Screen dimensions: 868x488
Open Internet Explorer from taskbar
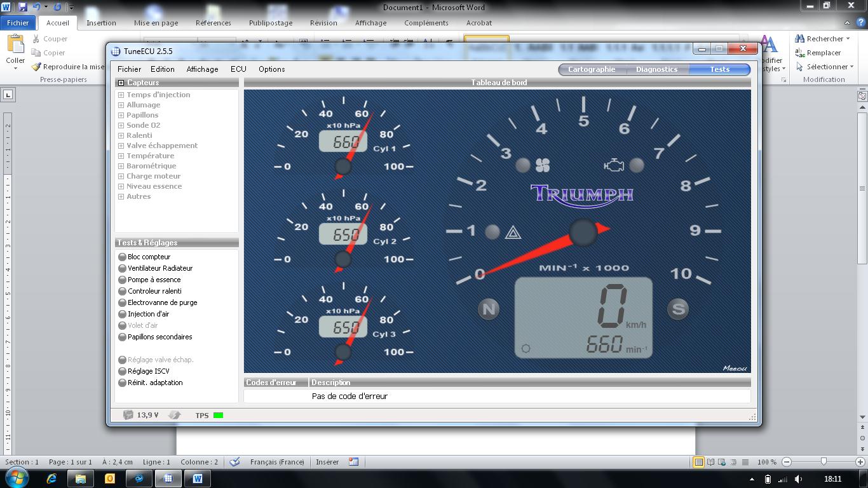click(52, 478)
